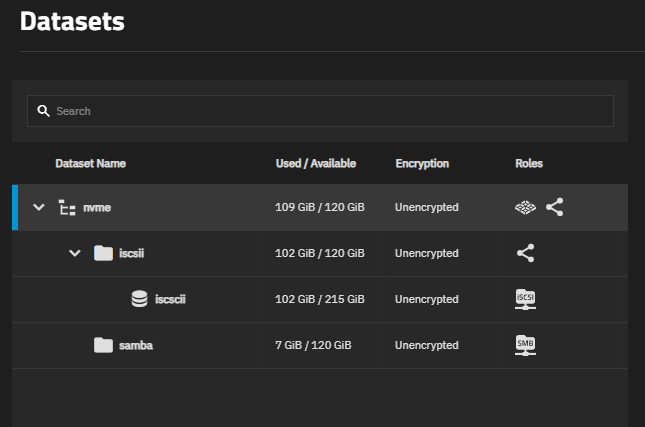Click the iscsii folder icon

tap(103, 253)
